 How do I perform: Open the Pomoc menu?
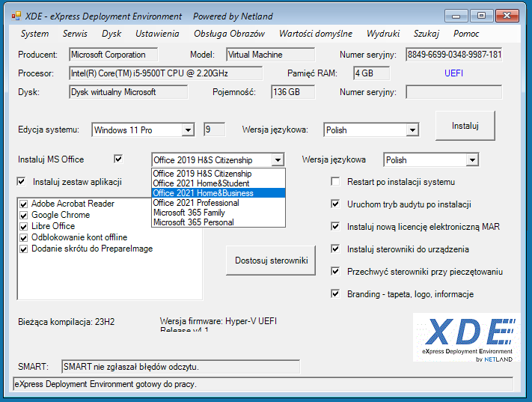pyautogui.click(x=466, y=34)
